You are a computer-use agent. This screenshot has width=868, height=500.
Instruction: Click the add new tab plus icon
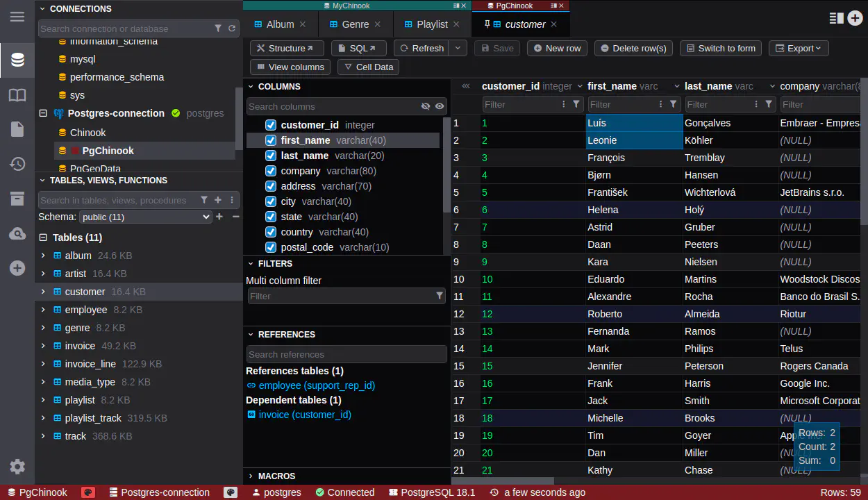pyautogui.click(x=855, y=19)
